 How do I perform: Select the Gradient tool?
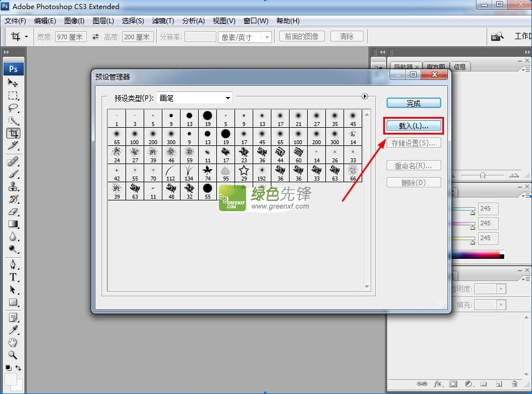pos(13,224)
